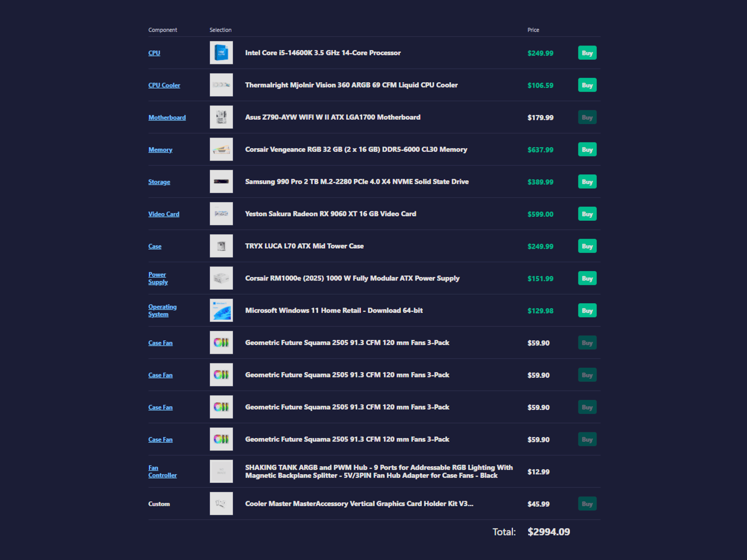Click the dimmed Buy for Asus motherboard
Screen dimensions: 747x560
(x=587, y=117)
